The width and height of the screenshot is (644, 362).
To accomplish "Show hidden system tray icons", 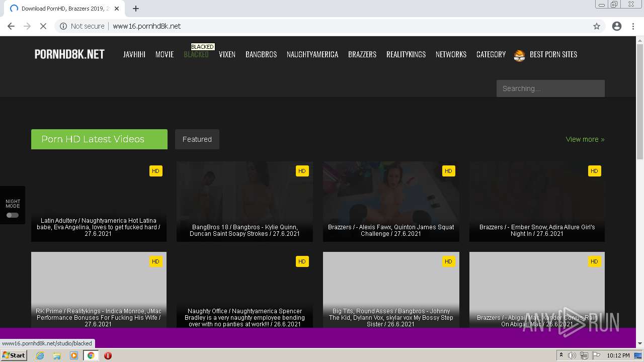I will coord(561,355).
